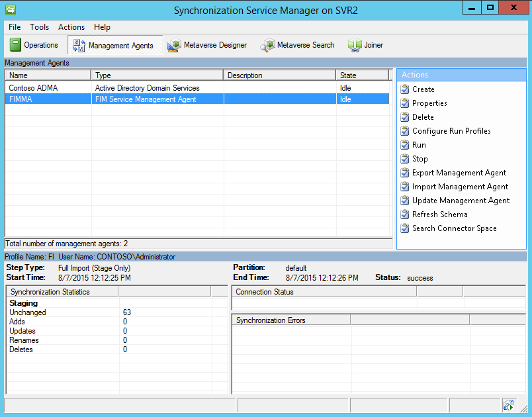The height and width of the screenshot is (417, 532).
Task: Switch to the Metaverse Designer view label
Action: 216,45
